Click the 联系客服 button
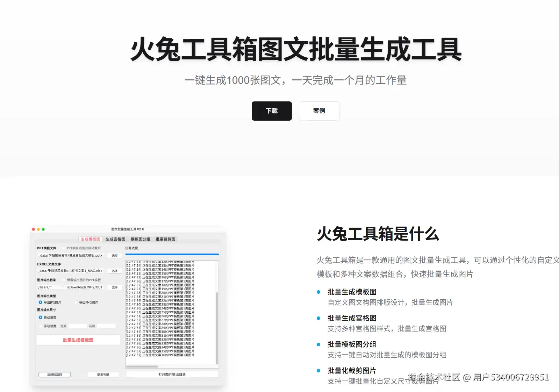Image resolution: width=559 pixels, height=392 pixels. click(x=103, y=375)
